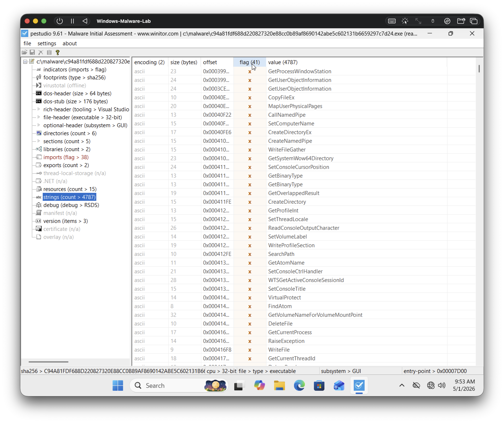Screen dimensions: 504x423
Task: Click the certificate tree node icon
Action: coord(39,229)
